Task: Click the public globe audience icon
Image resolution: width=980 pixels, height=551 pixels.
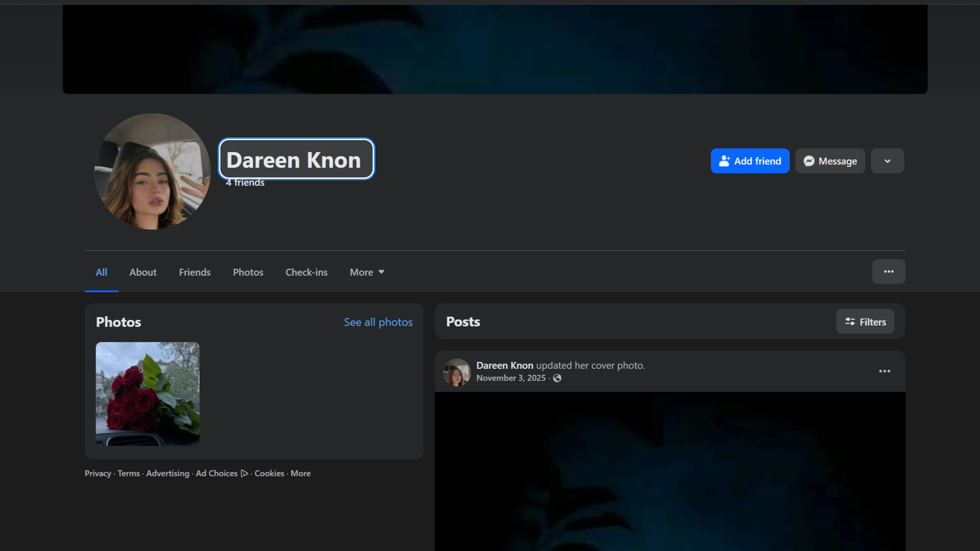Action: 557,378
